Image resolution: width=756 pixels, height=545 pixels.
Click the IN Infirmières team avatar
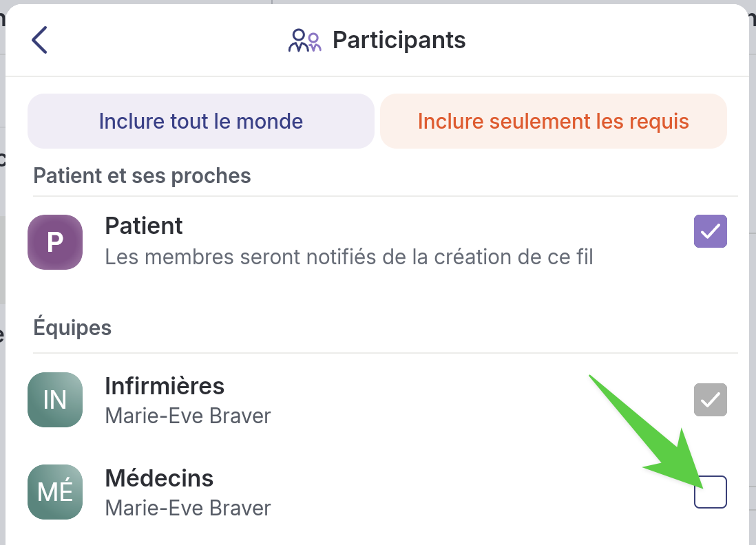coord(55,400)
